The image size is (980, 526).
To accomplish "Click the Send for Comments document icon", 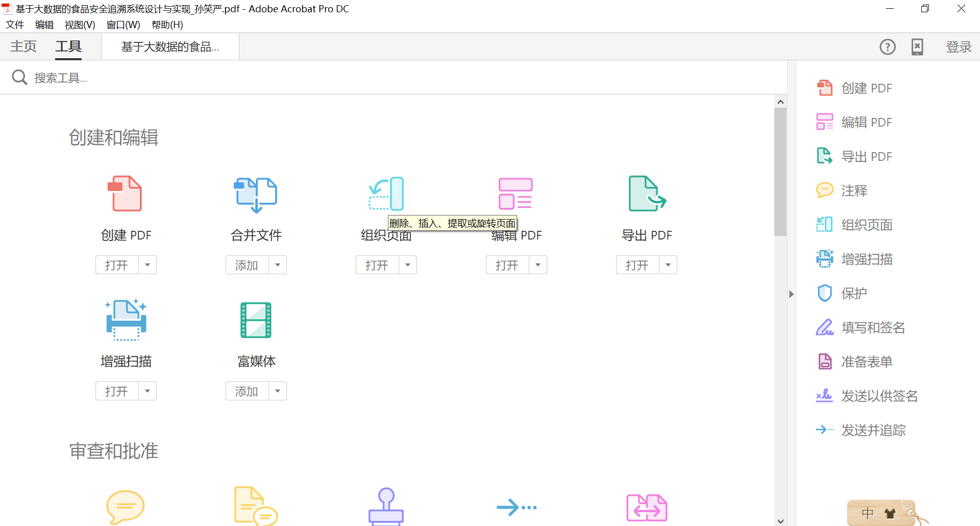I will pos(256,506).
